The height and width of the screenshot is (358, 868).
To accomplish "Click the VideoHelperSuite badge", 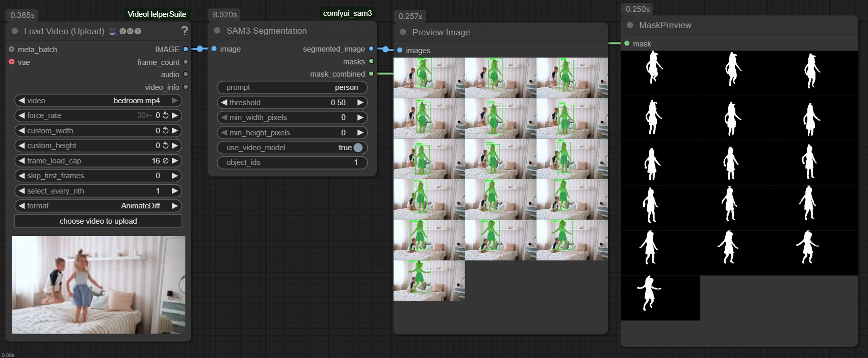I will (157, 14).
